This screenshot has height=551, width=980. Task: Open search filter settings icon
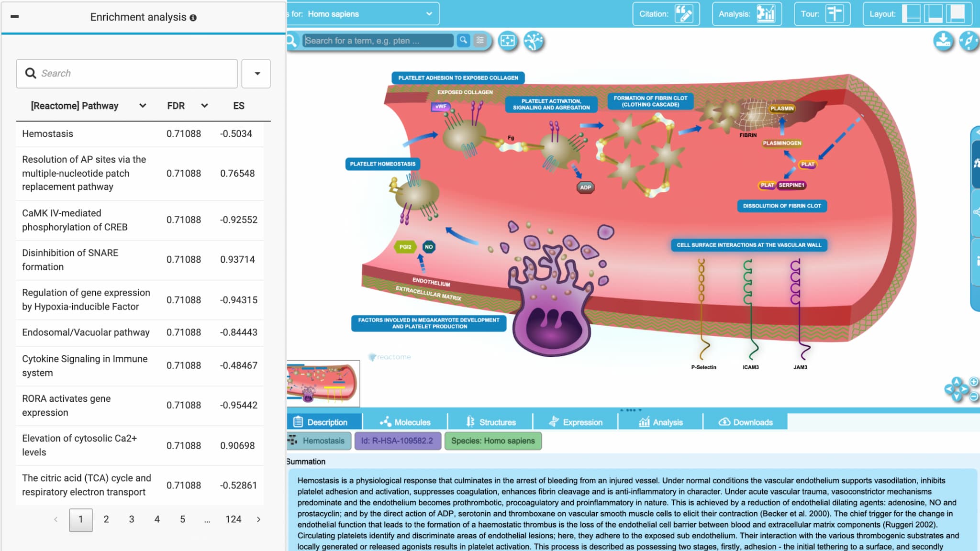(x=480, y=41)
